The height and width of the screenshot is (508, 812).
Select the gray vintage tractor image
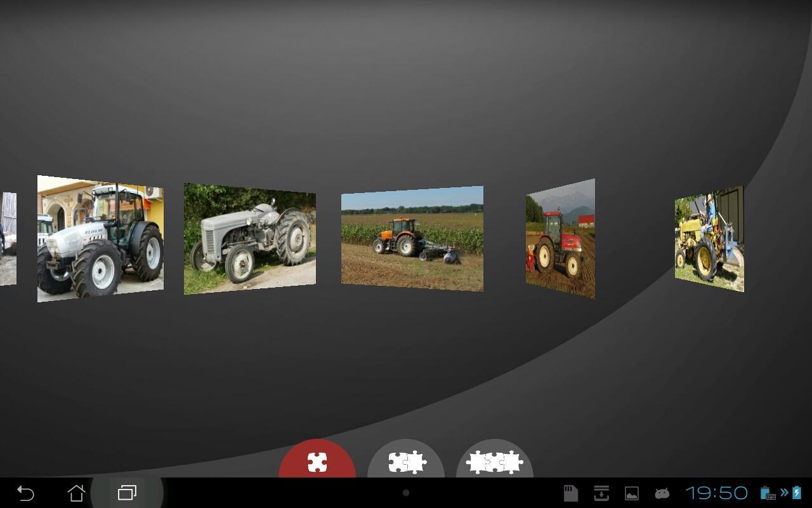pos(249,238)
